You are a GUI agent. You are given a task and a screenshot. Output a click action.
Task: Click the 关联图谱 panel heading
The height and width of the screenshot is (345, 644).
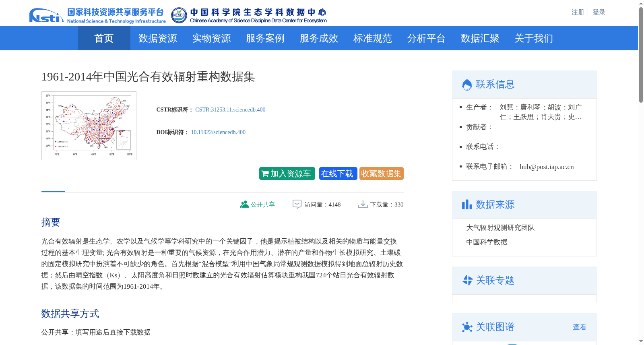(x=495, y=327)
